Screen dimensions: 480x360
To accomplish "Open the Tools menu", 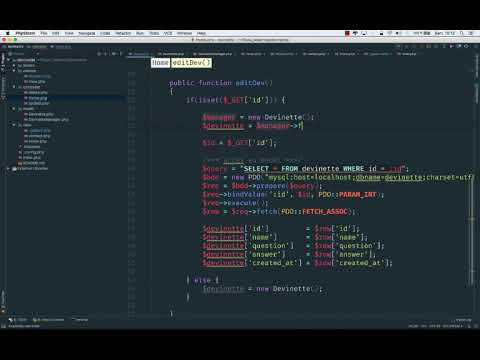I will click(x=154, y=33).
